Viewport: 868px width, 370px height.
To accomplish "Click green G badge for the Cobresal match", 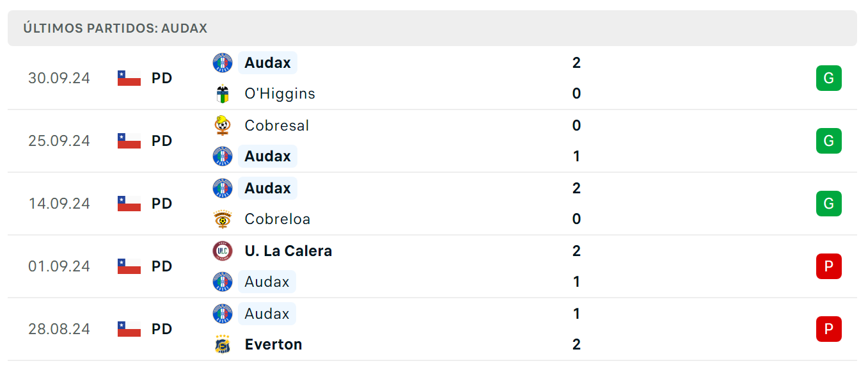I will (829, 141).
